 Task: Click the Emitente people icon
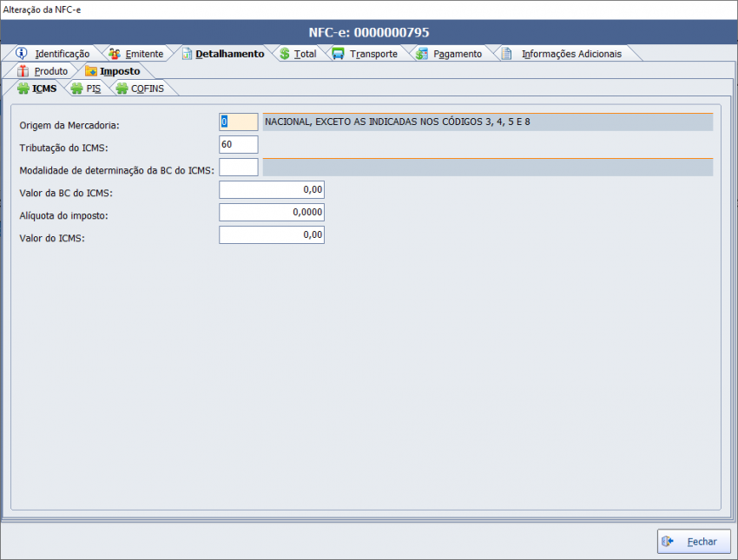[x=115, y=54]
